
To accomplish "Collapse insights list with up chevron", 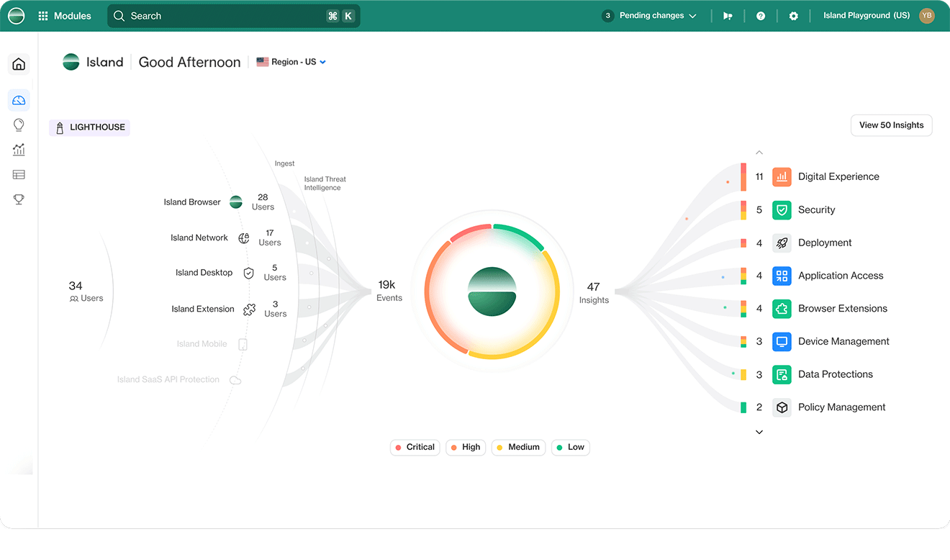I will (759, 153).
